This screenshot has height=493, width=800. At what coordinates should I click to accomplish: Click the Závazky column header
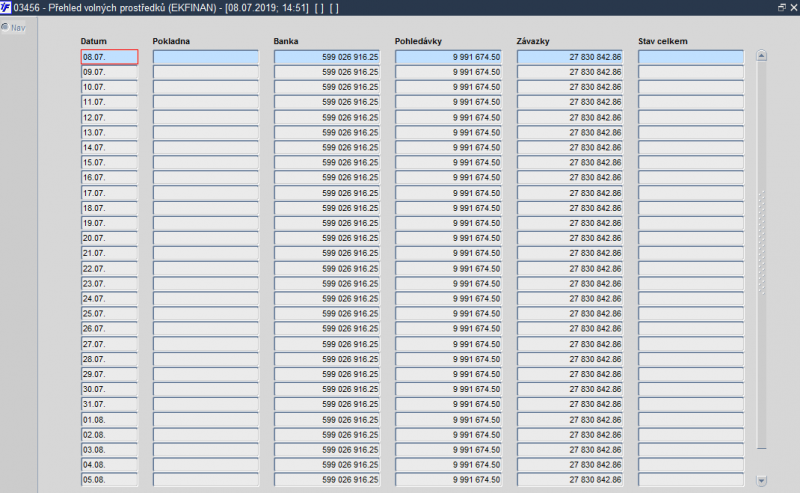(x=533, y=41)
